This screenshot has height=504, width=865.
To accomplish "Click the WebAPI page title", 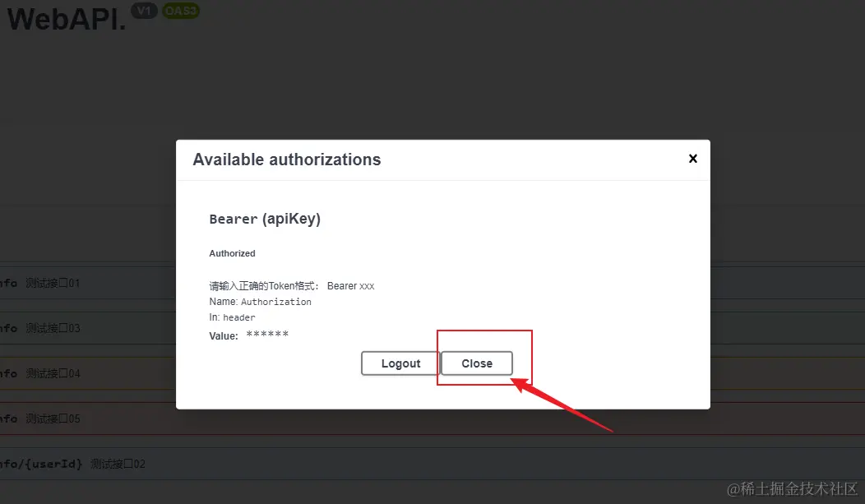I will 67,19.
